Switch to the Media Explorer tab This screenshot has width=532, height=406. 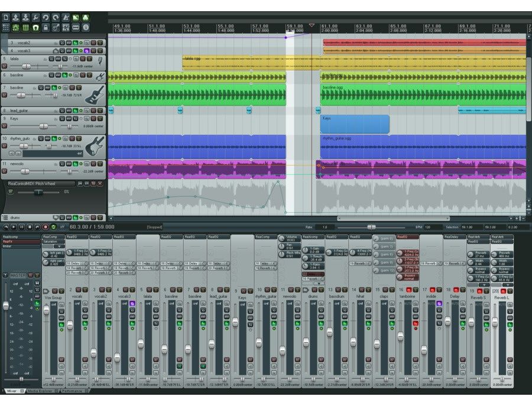(x=40, y=391)
